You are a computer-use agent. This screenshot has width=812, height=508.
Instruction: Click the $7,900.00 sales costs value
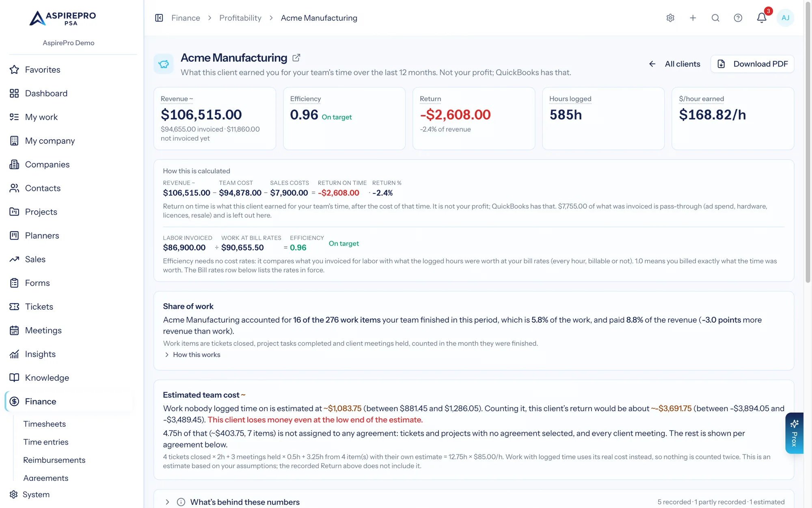point(289,193)
